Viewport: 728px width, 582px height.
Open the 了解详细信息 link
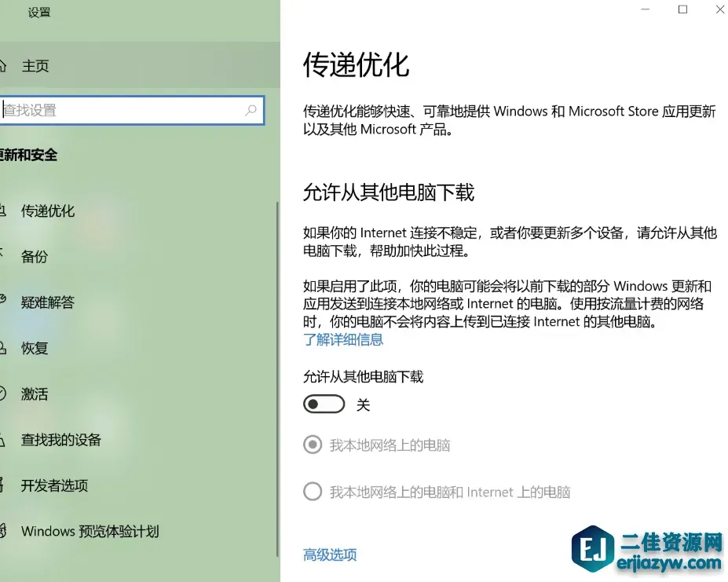pyautogui.click(x=343, y=339)
